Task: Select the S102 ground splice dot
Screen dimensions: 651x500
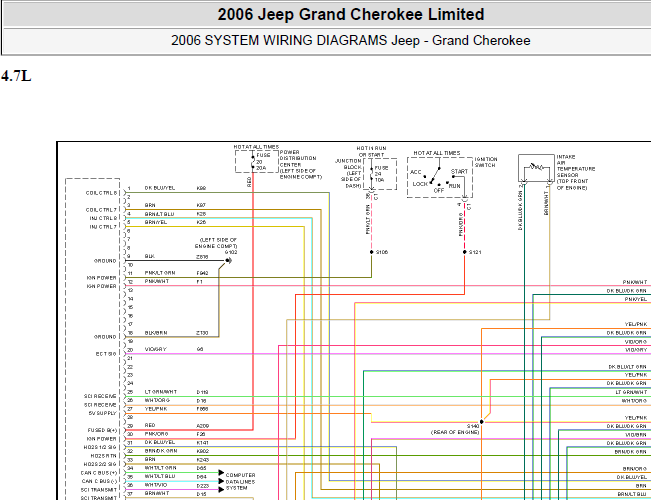Action: click(228, 261)
